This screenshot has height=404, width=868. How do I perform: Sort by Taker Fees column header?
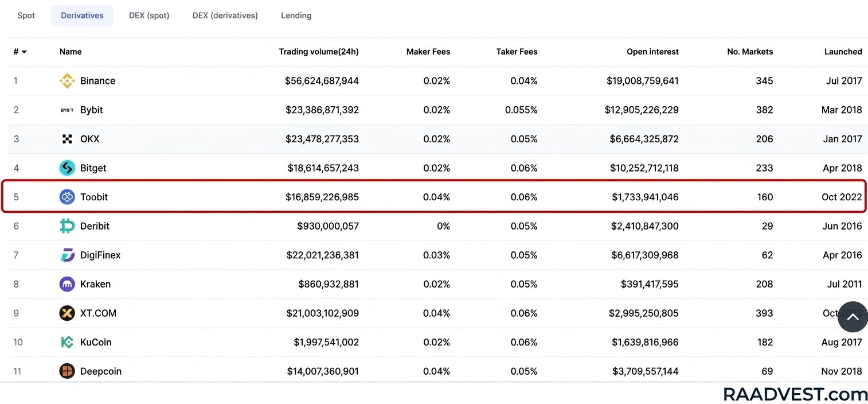517,52
